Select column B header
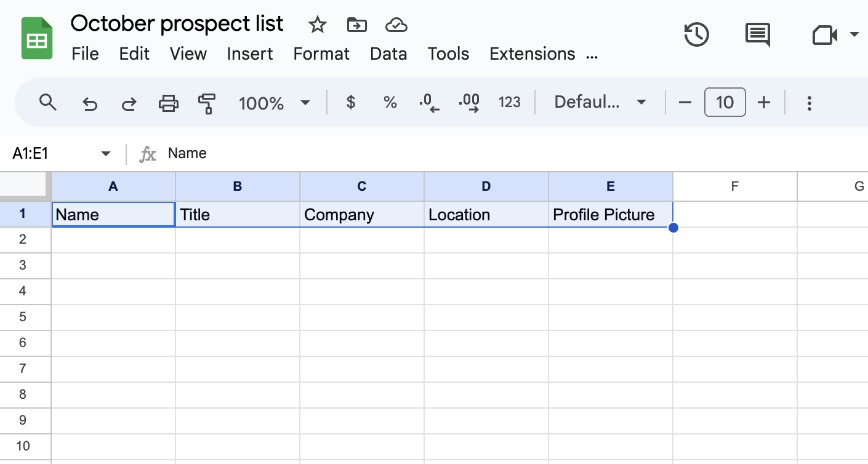 (x=238, y=186)
